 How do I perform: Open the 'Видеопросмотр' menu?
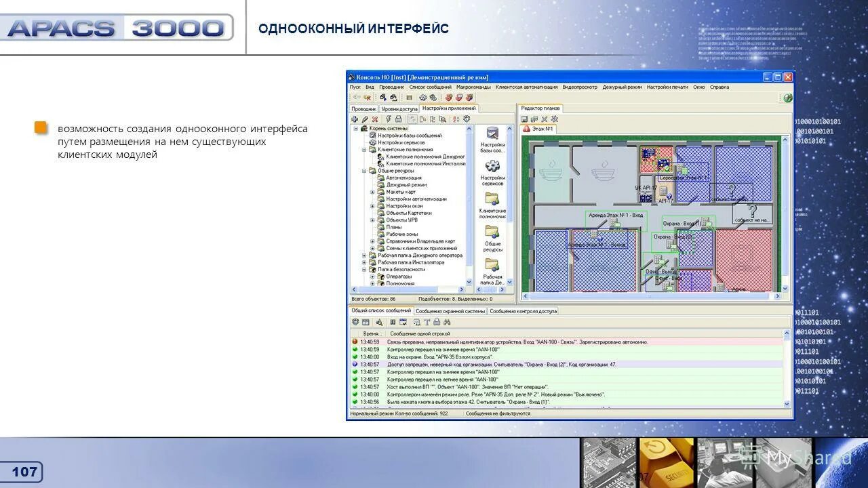[580, 87]
